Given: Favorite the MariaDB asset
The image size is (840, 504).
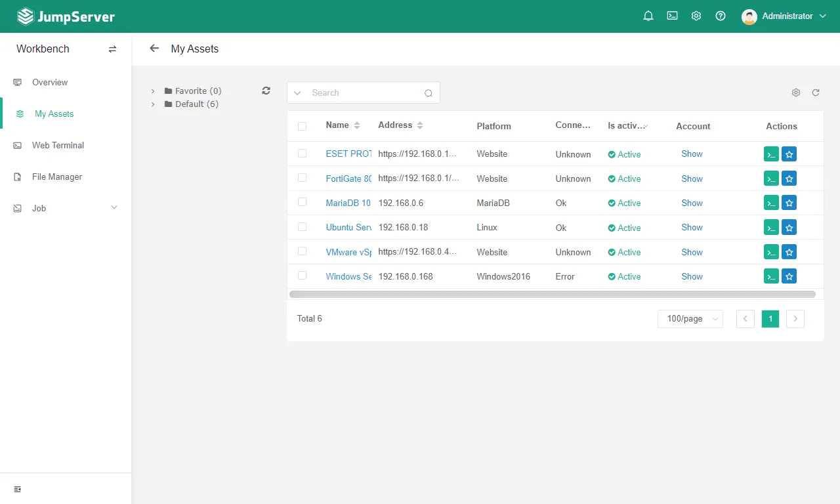Looking at the screenshot, I should (x=789, y=203).
